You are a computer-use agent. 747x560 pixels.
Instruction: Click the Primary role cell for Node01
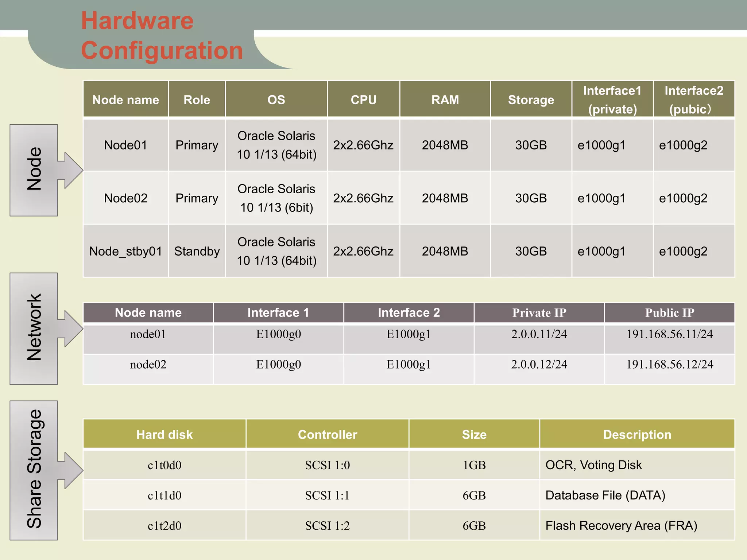point(197,145)
